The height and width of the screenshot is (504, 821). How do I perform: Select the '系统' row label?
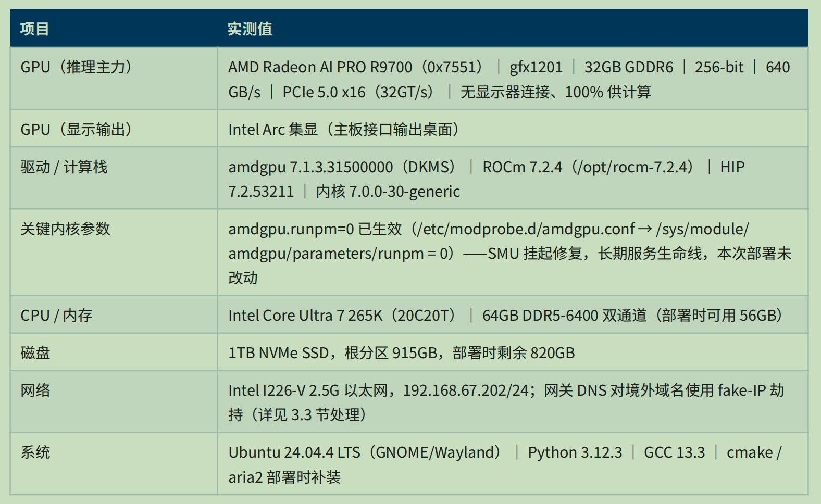[35, 452]
